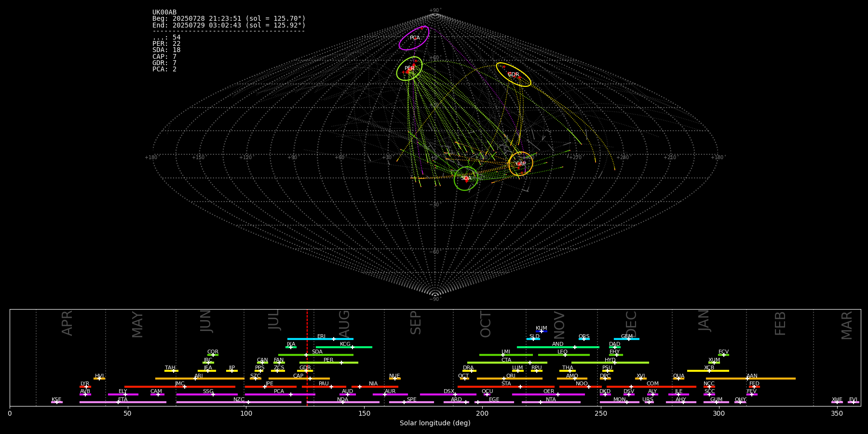Click the ETA shower label in the timeline

pos(123,400)
